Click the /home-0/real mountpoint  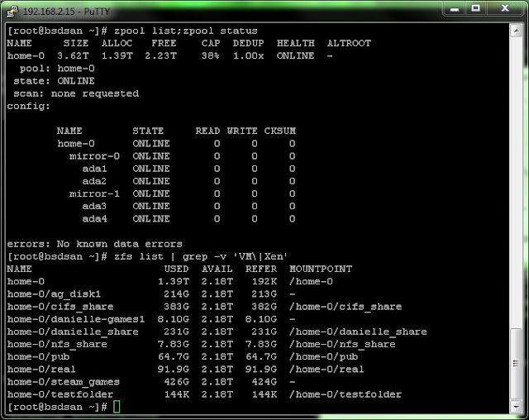[x=326, y=370]
